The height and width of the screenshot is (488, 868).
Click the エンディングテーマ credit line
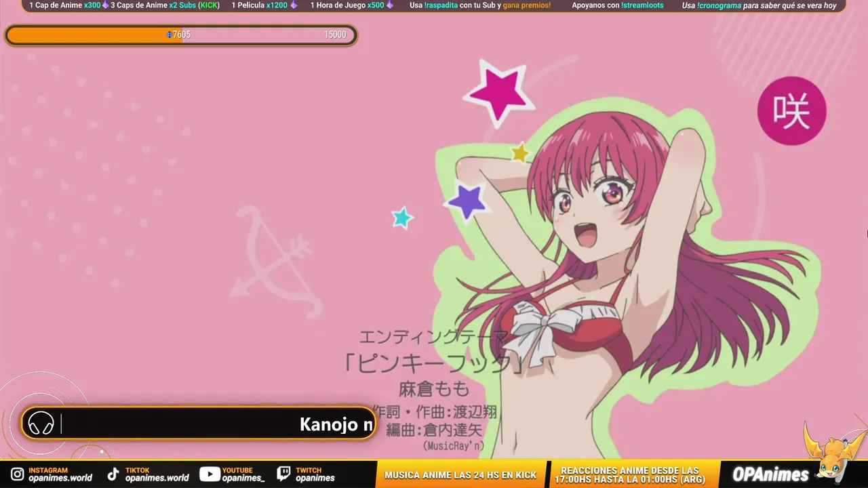[433, 337]
